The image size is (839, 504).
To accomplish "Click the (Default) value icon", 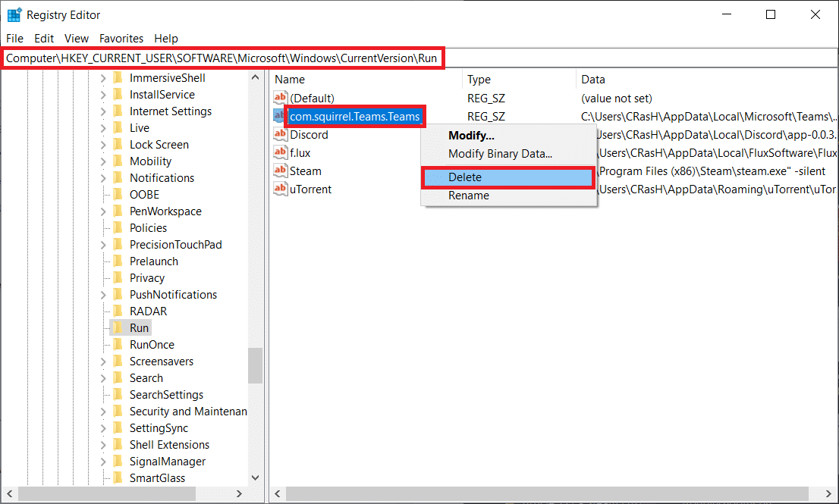I will [281, 99].
